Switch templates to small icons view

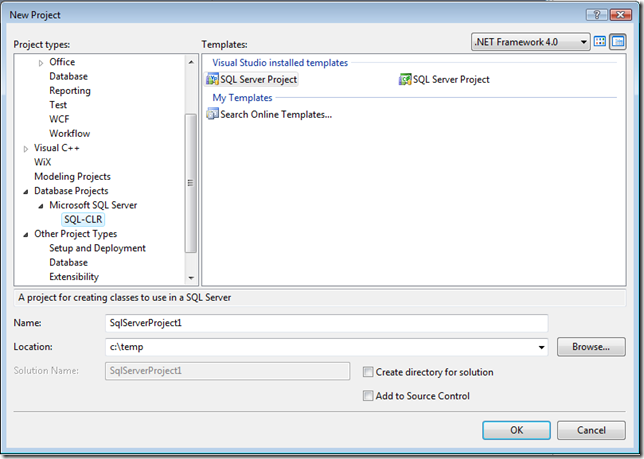[618, 41]
